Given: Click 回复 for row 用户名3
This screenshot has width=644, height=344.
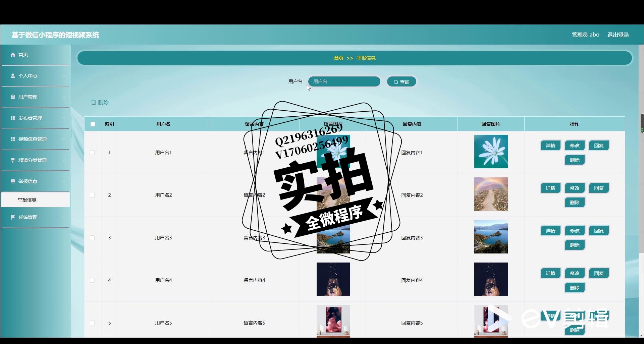Looking at the screenshot, I should pyautogui.click(x=599, y=231).
